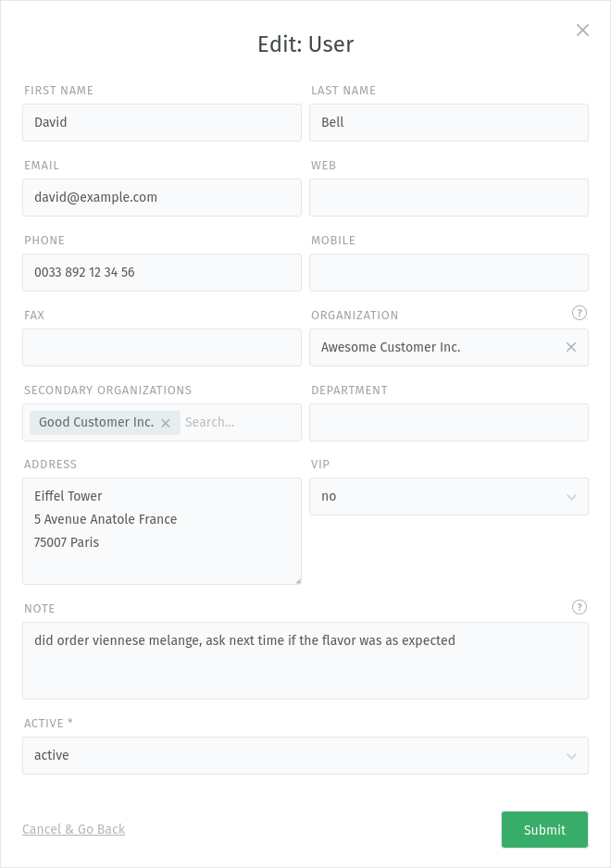This screenshot has width=611, height=868.
Task: Click the Department input field
Action: pyautogui.click(x=449, y=422)
